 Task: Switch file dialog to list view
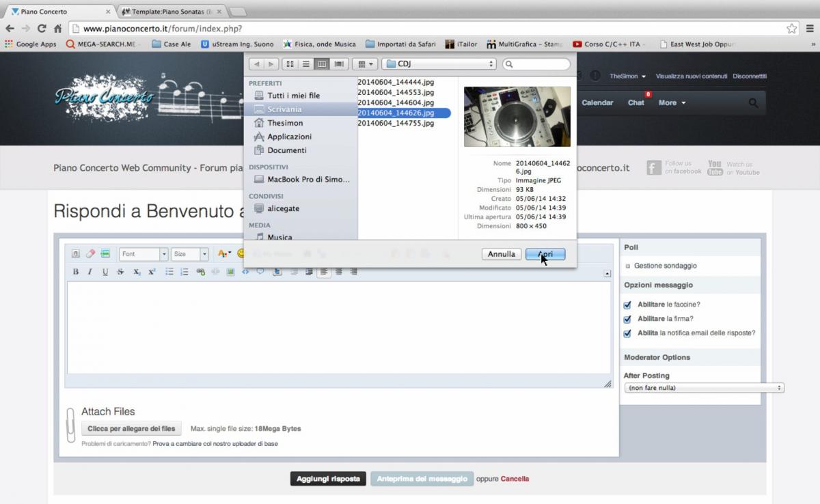click(x=306, y=64)
